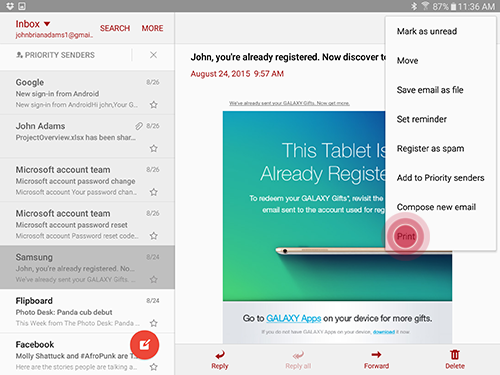Screen dimensions: 500x375
Task: Open the 'We've already sent your GALAXY Gifts' link
Action: click(x=289, y=103)
